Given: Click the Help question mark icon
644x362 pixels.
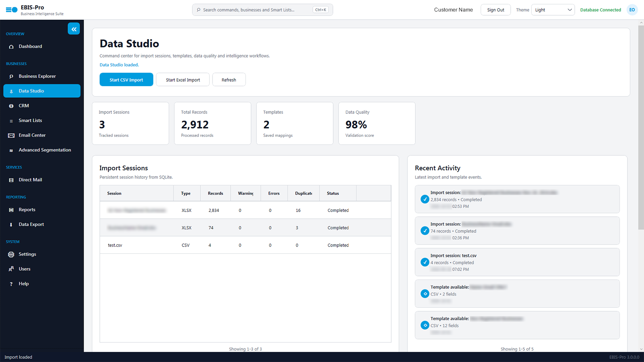Looking at the screenshot, I should click(x=11, y=284).
